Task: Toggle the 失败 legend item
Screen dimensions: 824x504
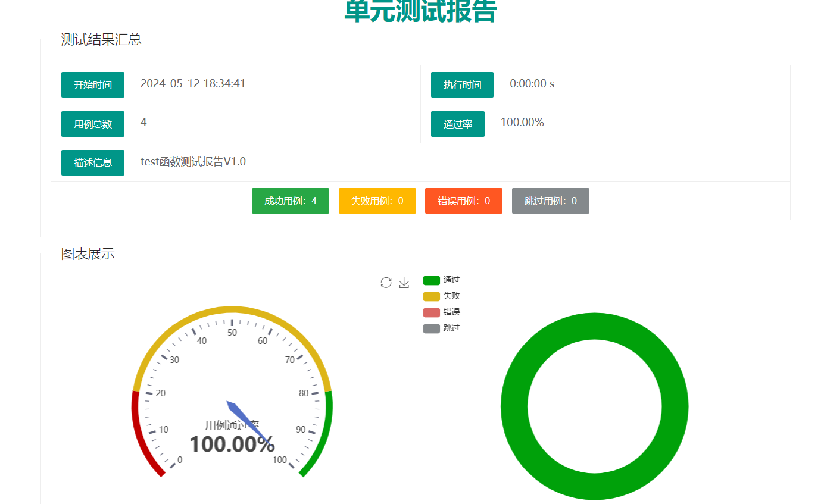Action: [x=442, y=296]
